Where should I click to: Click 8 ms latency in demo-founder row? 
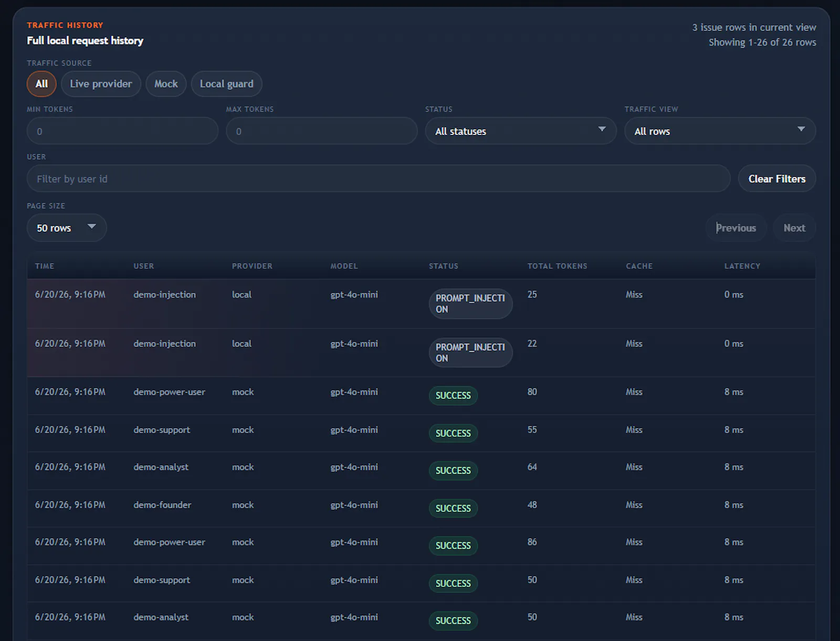[x=733, y=505]
